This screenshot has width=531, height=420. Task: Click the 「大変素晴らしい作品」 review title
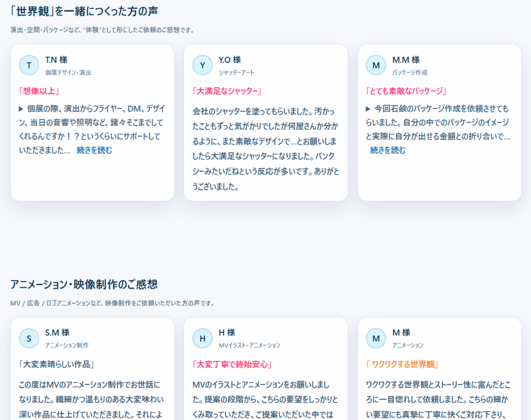[x=56, y=364]
